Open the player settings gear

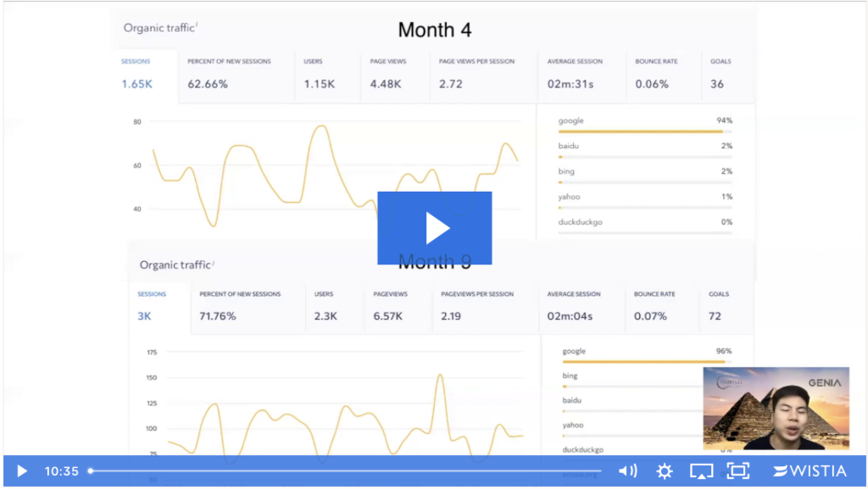click(x=665, y=471)
